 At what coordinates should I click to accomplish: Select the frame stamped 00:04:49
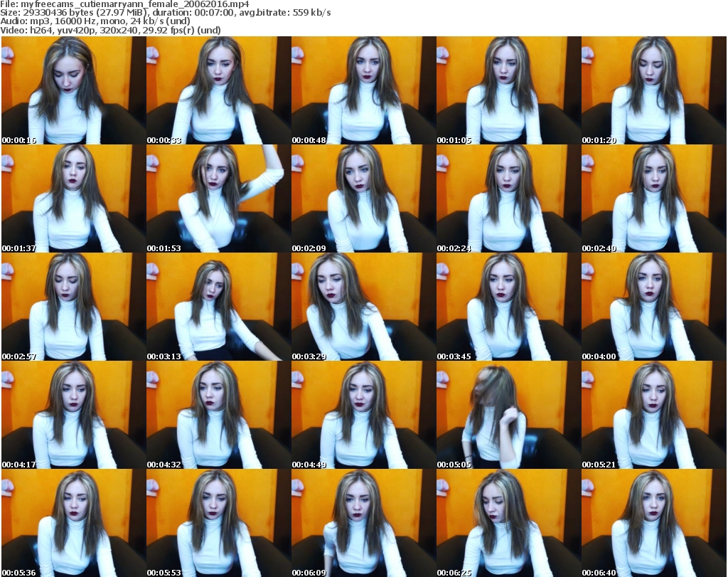[x=363, y=415]
